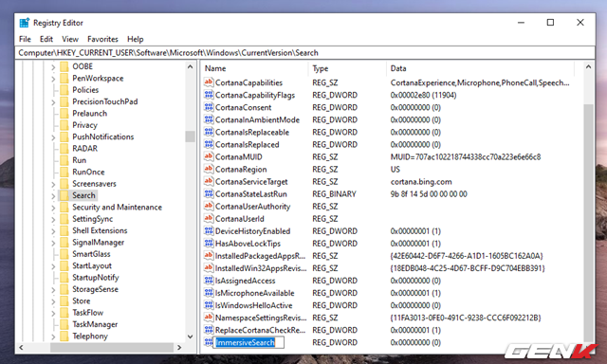Click the tree pane scroll up arrow
The image size is (607, 364).
pos(190,67)
